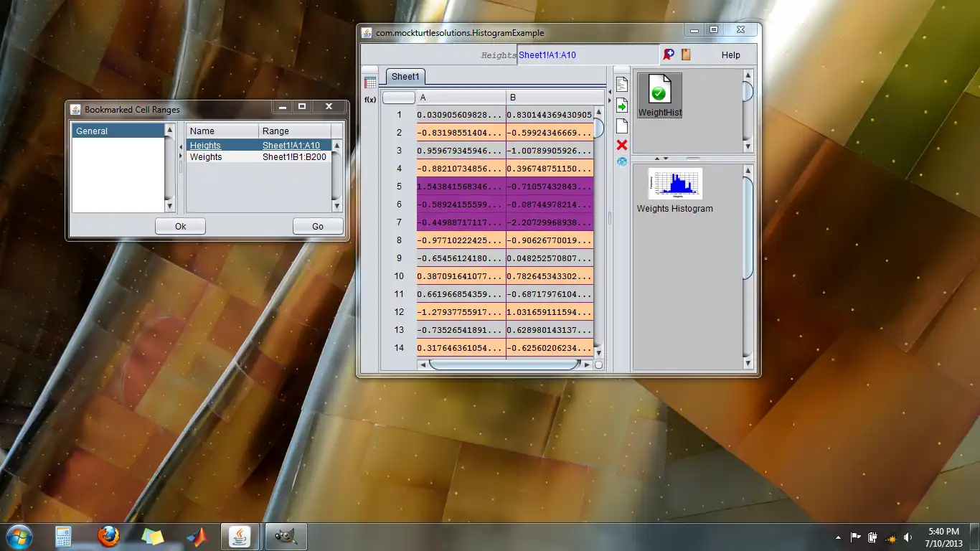Image resolution: width=980 pixels, height=551 pixels.
Task: Click the Java app taskbar button
Action: point(241,537)
